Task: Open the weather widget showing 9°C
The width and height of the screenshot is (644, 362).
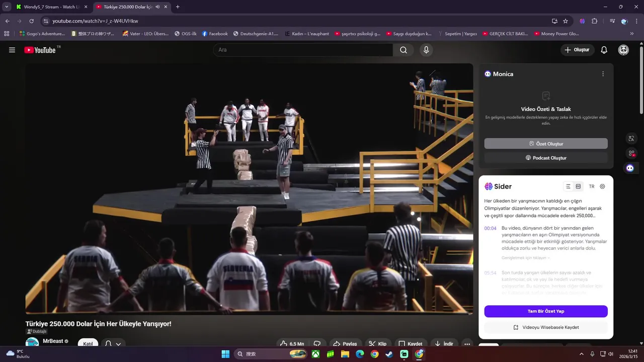Action: pyautogui.click(x=18, y=354)
